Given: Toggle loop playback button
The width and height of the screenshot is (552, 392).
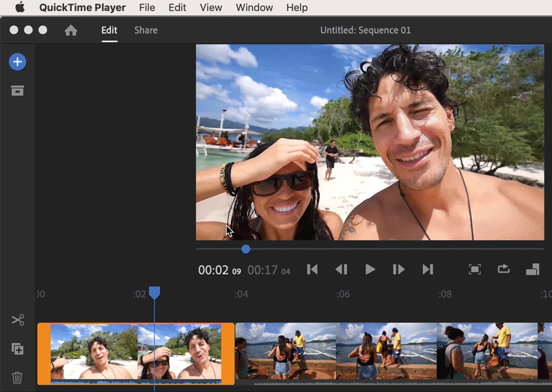Looking at the screenshot, I should [x=503, y=270].
